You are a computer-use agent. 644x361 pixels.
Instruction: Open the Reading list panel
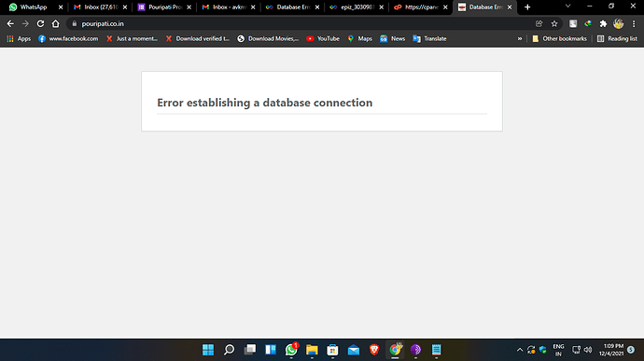click(x=617, y=38)
